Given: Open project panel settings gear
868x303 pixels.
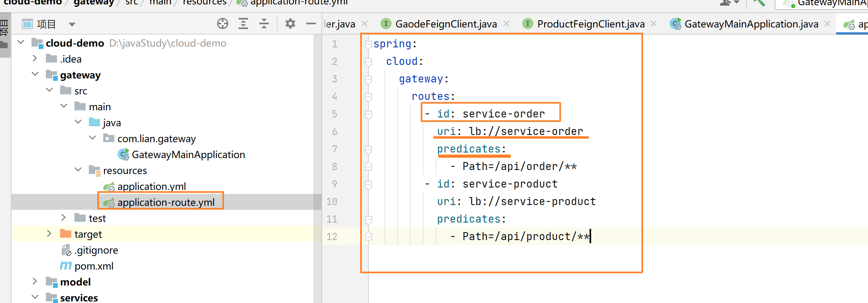Looking at the screenshot, I should coord(290,24).
